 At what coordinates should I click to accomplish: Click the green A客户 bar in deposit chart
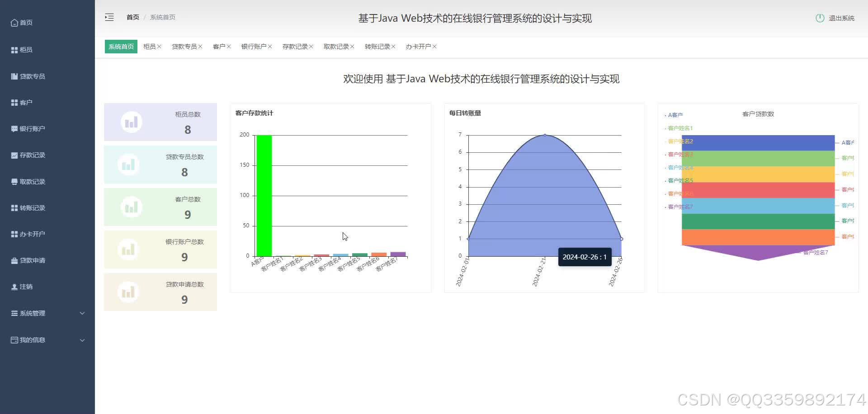coord(264,196)
